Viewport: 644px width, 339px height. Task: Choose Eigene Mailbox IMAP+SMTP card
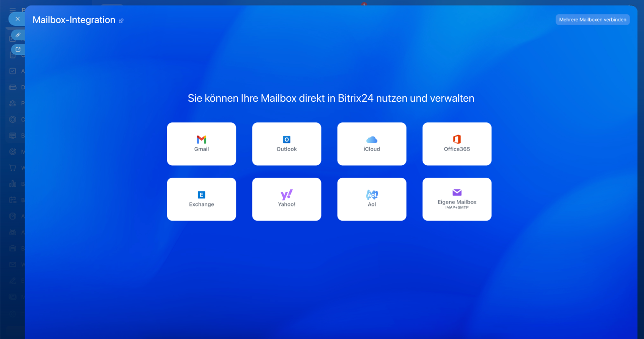click(x=457, y=199)
